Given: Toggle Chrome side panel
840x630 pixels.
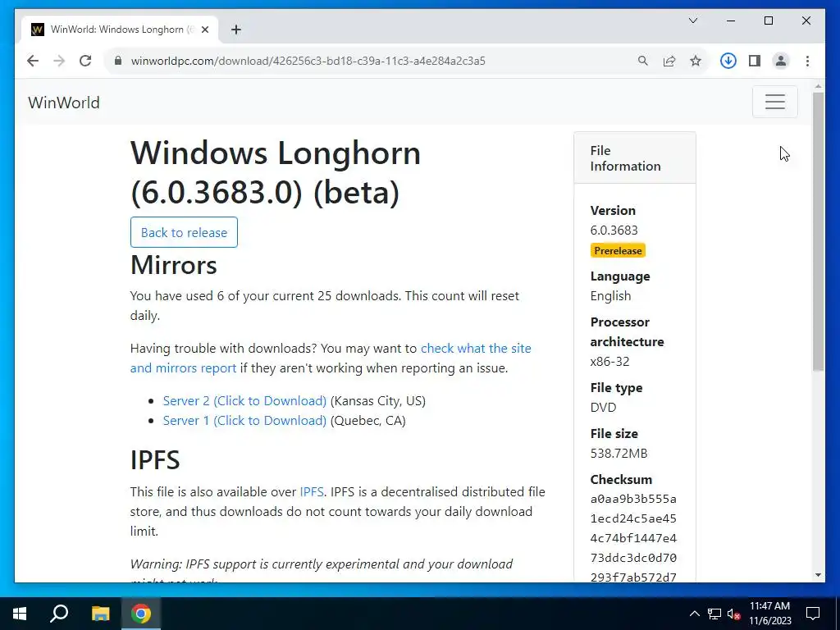Looking at the screenshot, I should (755, 61).
